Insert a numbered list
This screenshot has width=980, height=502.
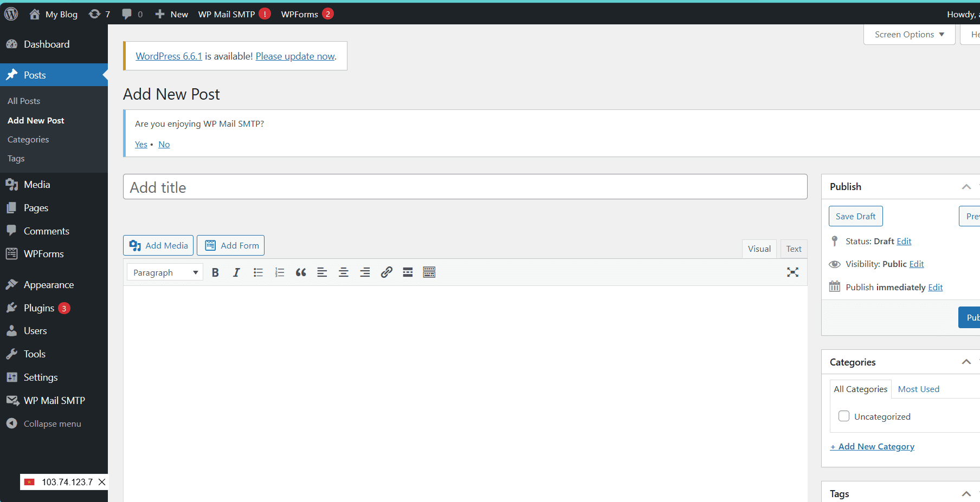click(280, 272)
